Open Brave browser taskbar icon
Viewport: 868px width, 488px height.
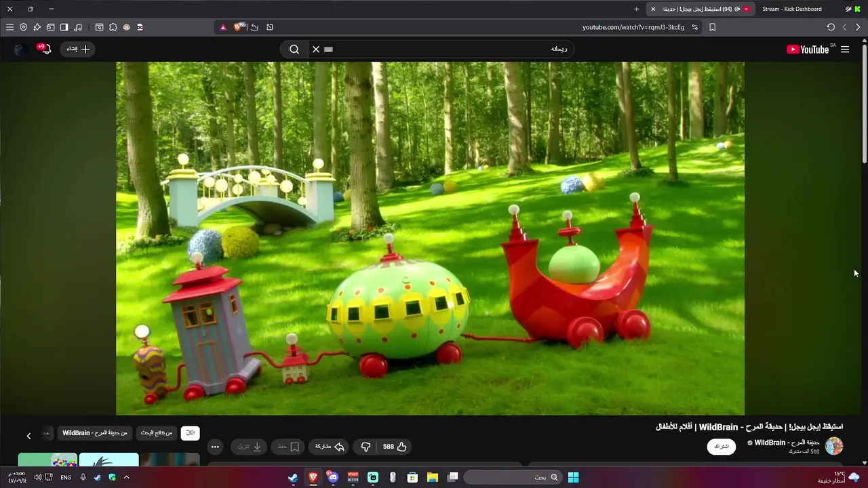coord(313,477)
